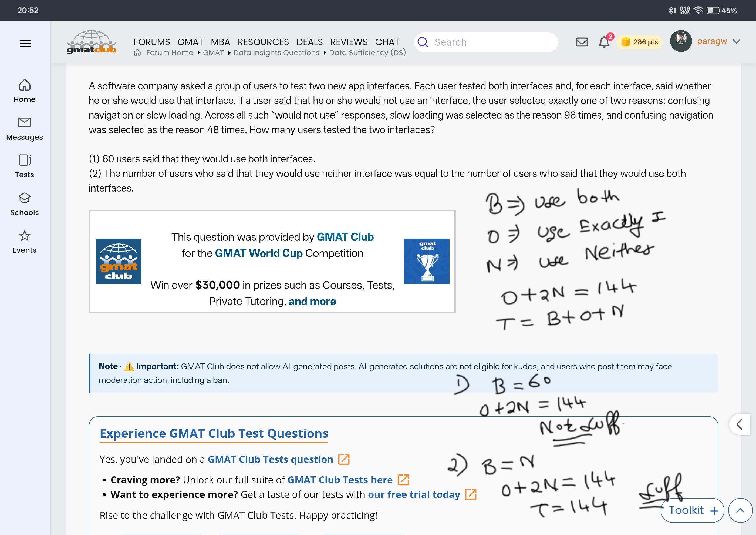Viewport: 756px width, 535px height.
Task: Click the battery 45% indicator
Action: click(x=722, y=11)
